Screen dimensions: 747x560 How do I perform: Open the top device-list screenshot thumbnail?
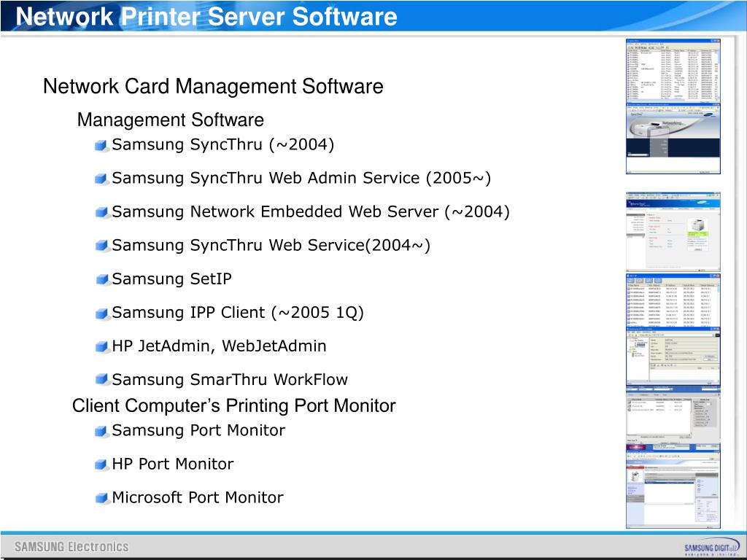[x=673, y=71]
